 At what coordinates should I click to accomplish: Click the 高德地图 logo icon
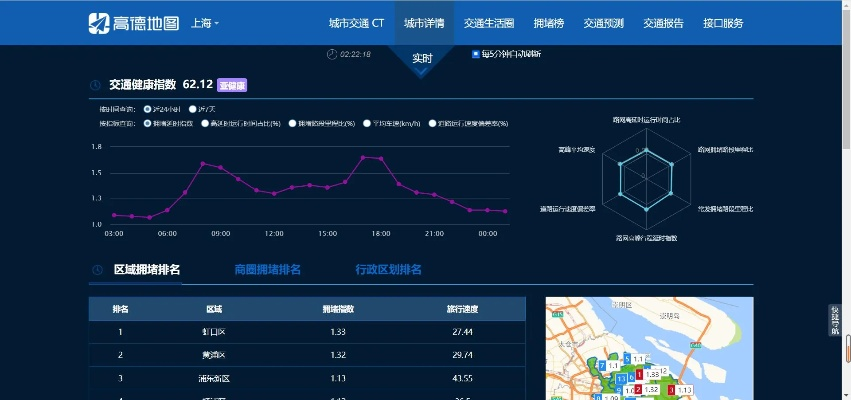(x=99, y=22)
